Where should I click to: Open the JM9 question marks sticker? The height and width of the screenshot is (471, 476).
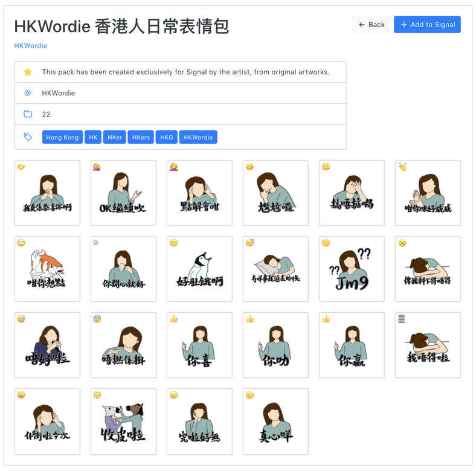352,269
